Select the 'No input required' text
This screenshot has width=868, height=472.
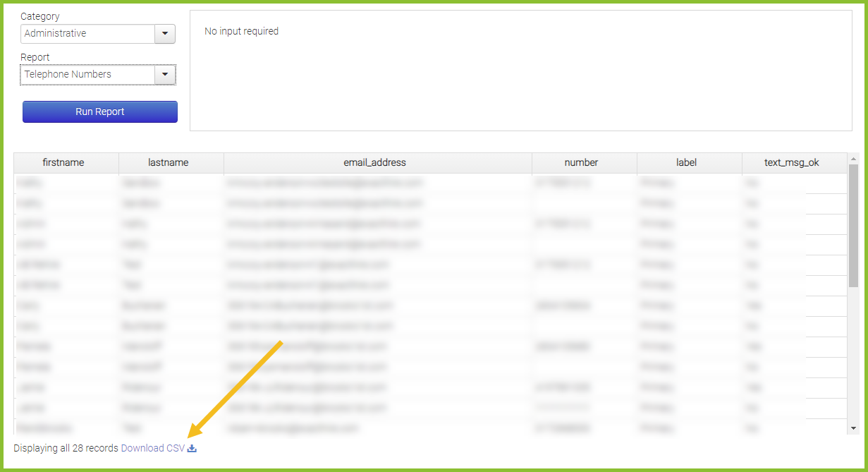241,31
